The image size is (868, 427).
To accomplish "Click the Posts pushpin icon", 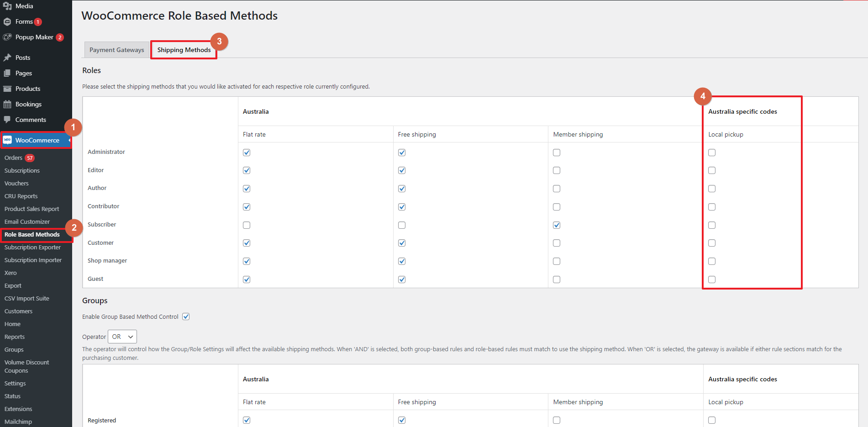I will [7, 58].
